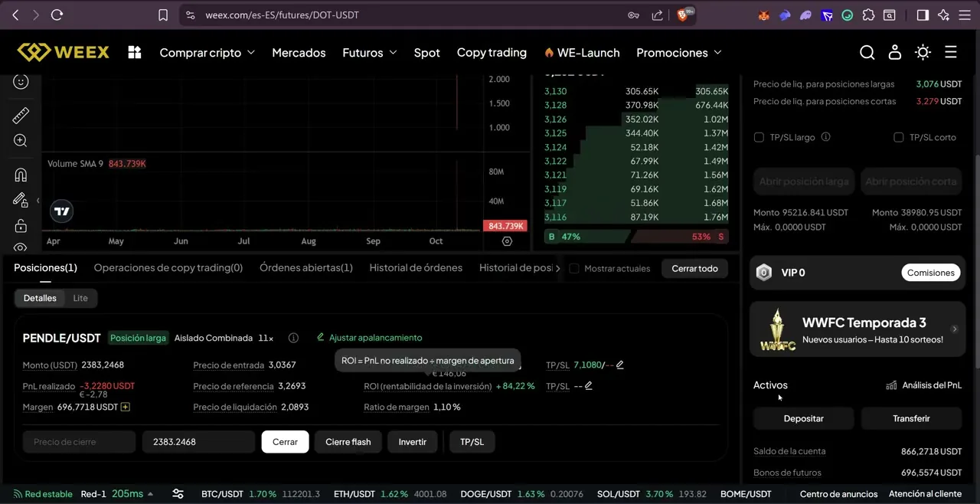Select the Detalles view tab
This screenshot has height=504, width=980.
click(40, 298)
